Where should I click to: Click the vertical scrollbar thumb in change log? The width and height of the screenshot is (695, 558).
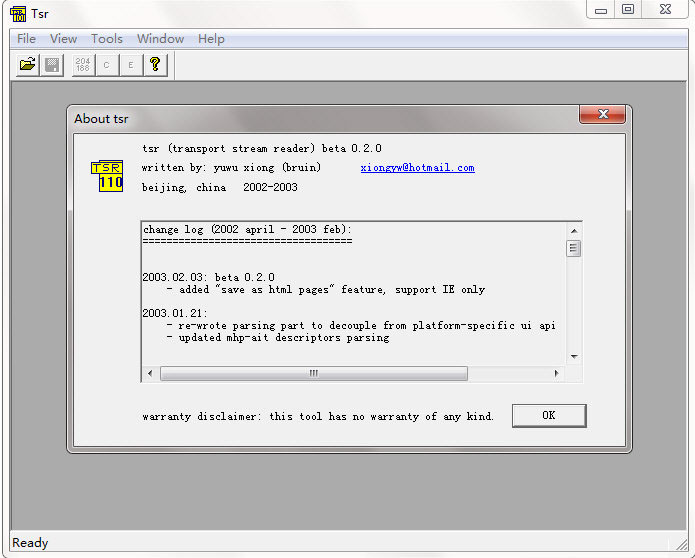[574, 248]
